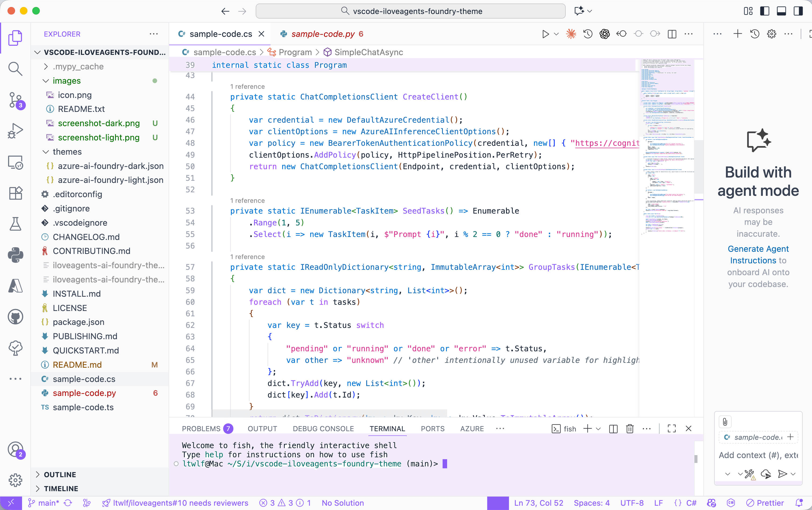This screenshot has width=812, height=510.
Task: Split the editor using the split icon
Action: tap(672, 34)
